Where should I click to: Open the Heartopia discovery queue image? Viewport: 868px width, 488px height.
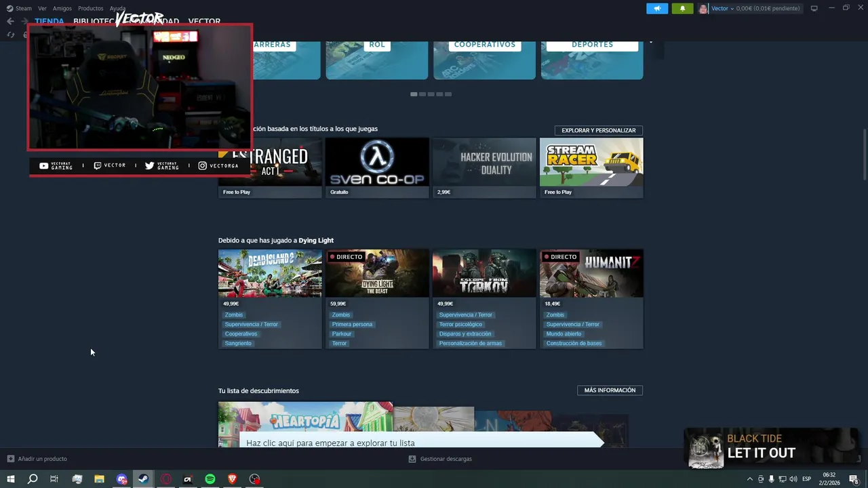305,417
